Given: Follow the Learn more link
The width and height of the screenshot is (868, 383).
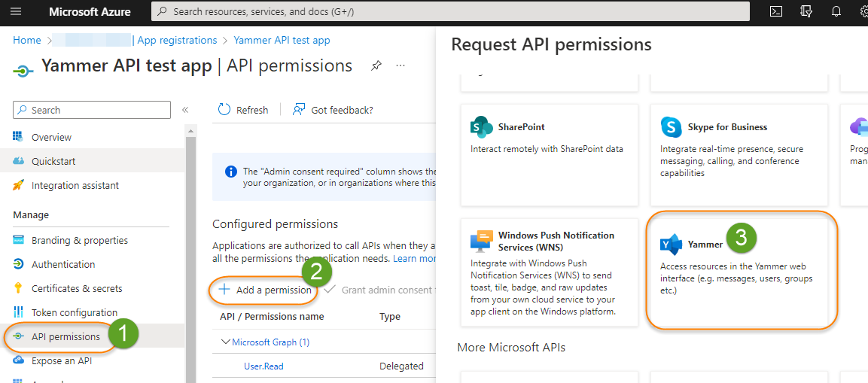Looking at the screenshot, I should [414, 259].
